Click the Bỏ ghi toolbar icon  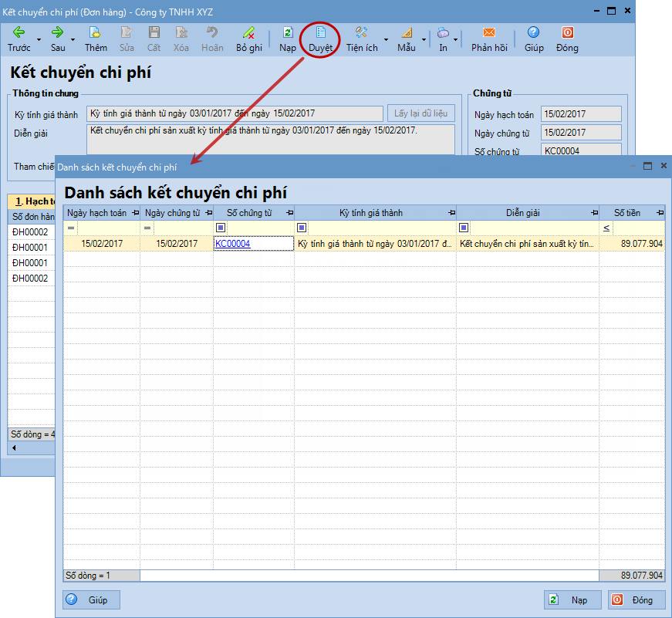pos(248,32)
